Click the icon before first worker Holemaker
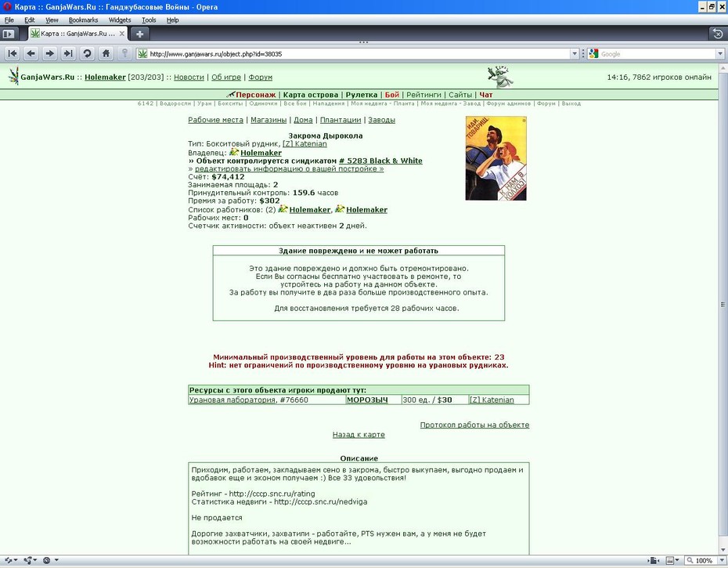The height and width of the screenshot is (568, 728). [x=283, y=209]
